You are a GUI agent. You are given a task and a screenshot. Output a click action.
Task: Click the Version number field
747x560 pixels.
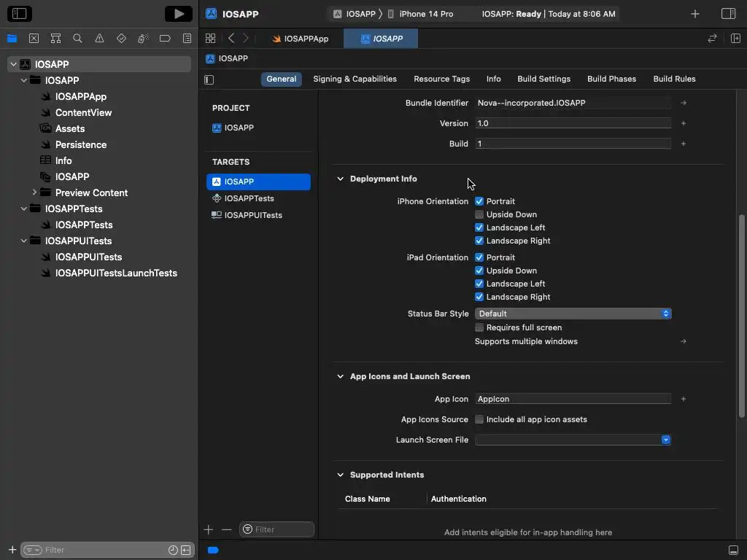point(573,123)
